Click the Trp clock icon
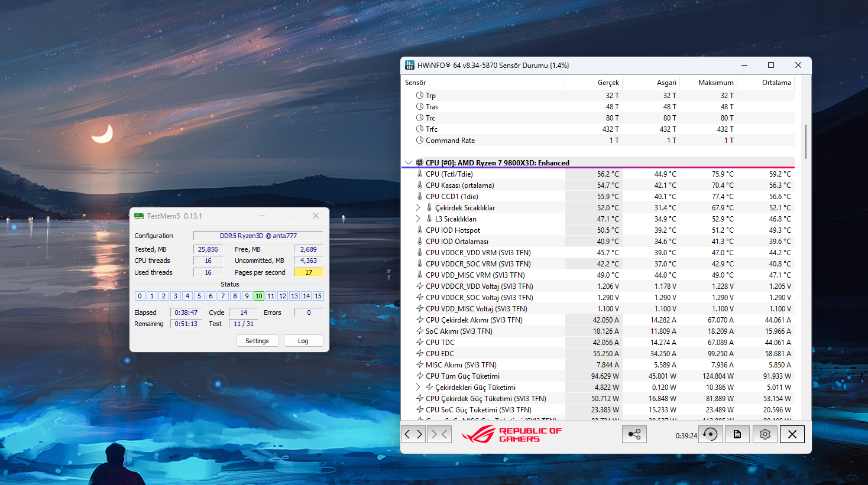Screen dimensions: 868x485 pyautogui.click(x=420, y=95)
